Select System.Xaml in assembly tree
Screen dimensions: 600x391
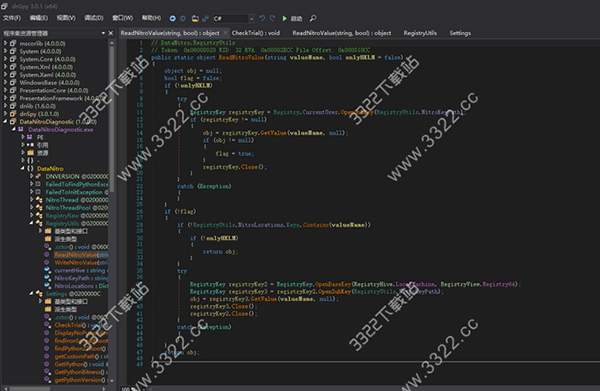coord(47,75)
